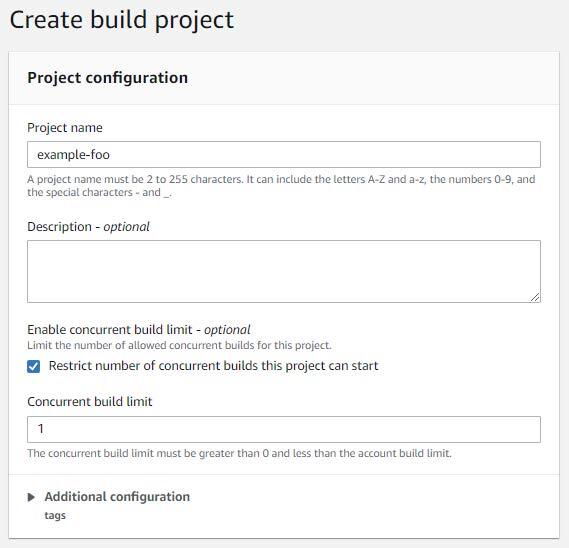Uncheck the restrict concurrent builds checkbox

(34, 366)
